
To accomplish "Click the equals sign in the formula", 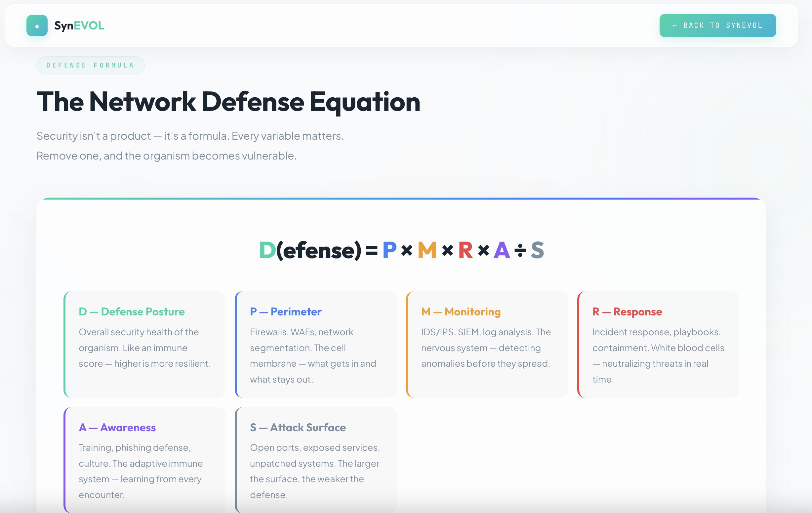I will [371, 251].
